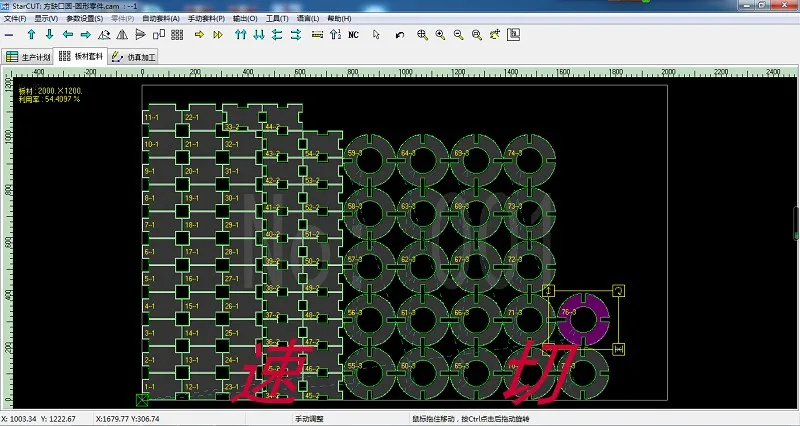
Task: Open the 参数设置(S) menu
Action: tap(84, 18)
